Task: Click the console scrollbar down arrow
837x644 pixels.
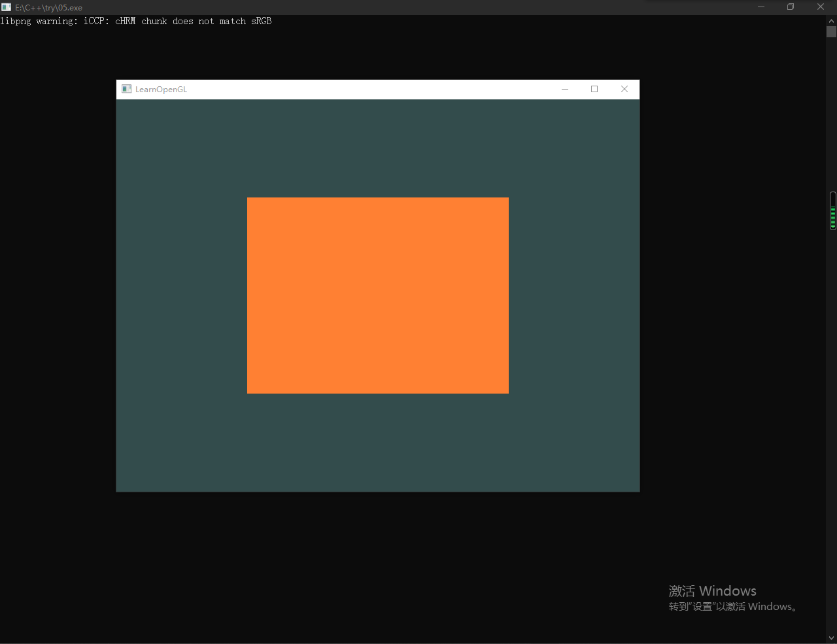Action: tap(831, 638)
